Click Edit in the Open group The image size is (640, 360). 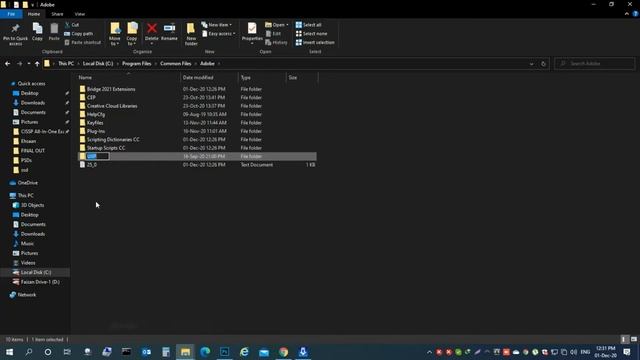click(x=273, y=34)
